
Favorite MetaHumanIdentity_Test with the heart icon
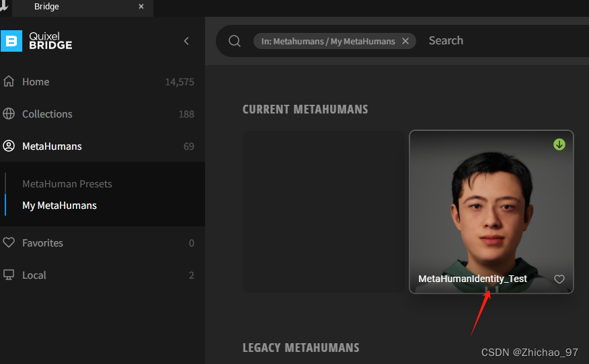(559, 279)
